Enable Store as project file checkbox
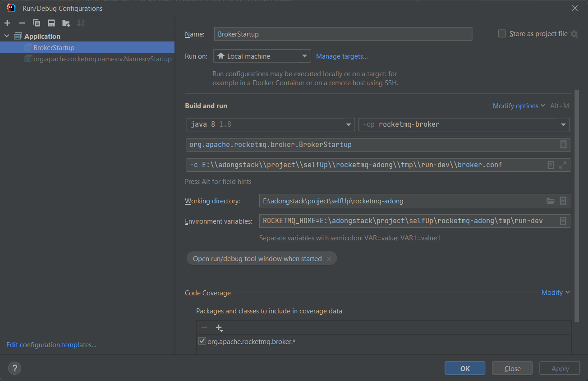The image size is (588, 381). click(502, 33)
